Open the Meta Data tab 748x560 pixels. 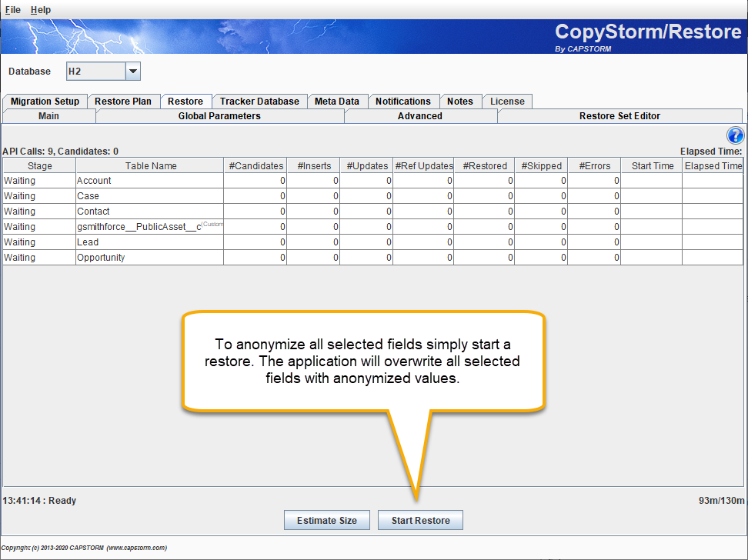[x=337, y=101]
